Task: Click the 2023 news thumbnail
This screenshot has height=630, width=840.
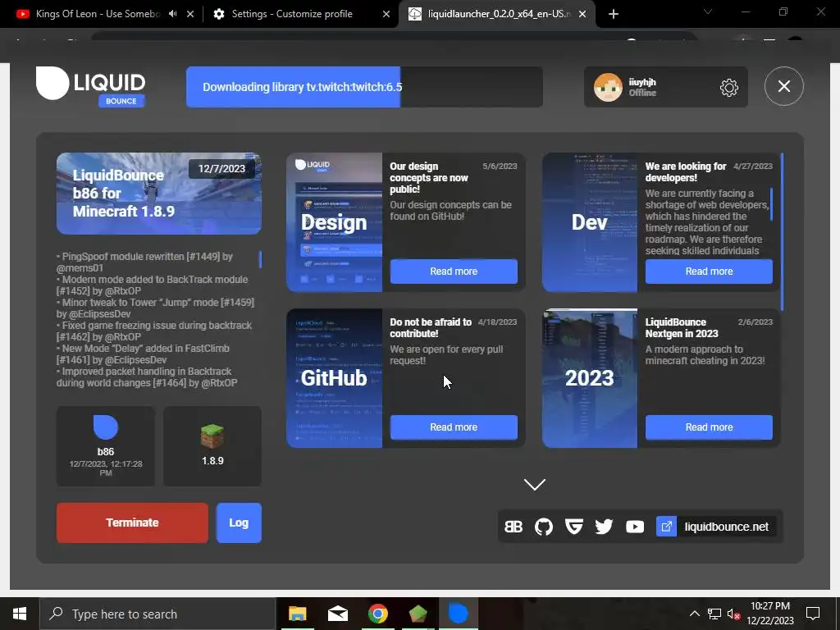Action: 590,378
